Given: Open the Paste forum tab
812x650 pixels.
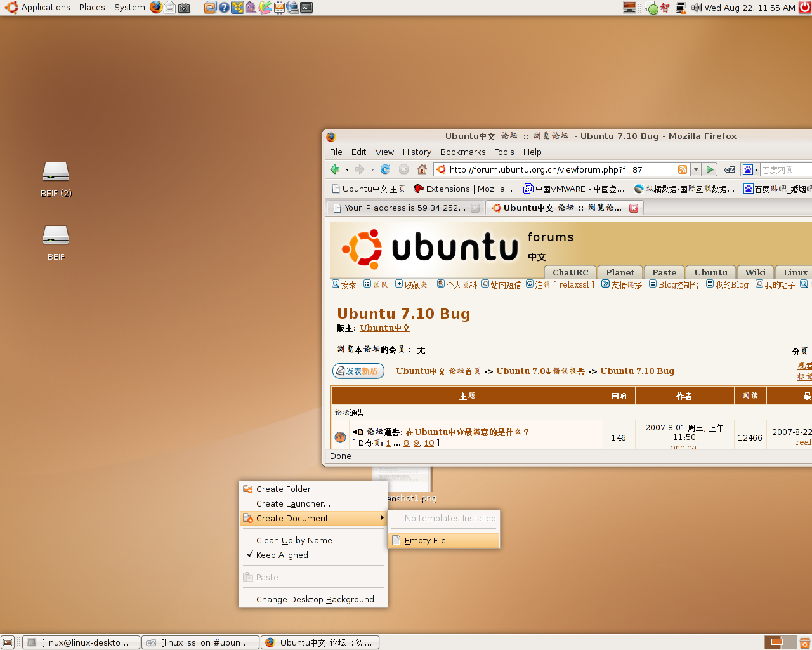Looking at the screenshot, I should pyautogui.click(x=664, y=272).
